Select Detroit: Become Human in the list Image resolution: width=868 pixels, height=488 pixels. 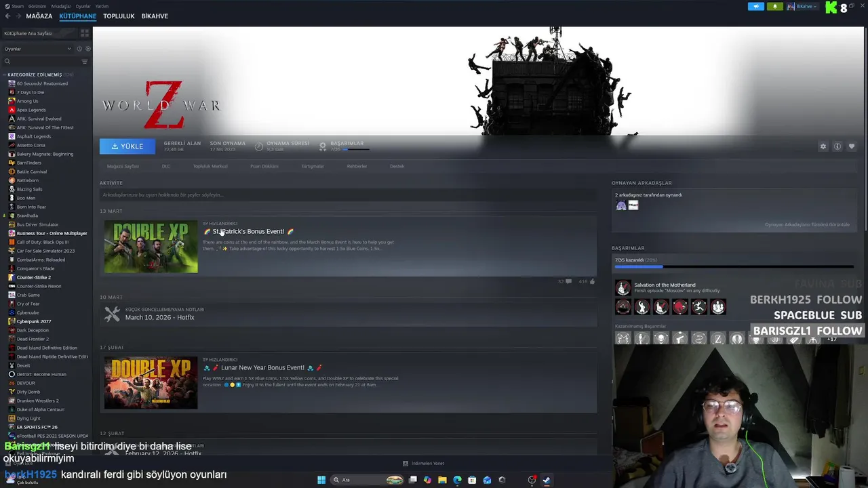[x=41, y=374]
